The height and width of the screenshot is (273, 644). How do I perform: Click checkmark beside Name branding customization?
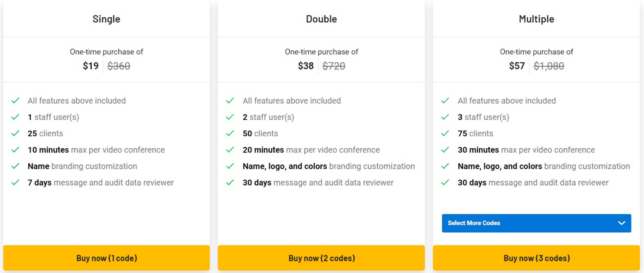point(15,166)
